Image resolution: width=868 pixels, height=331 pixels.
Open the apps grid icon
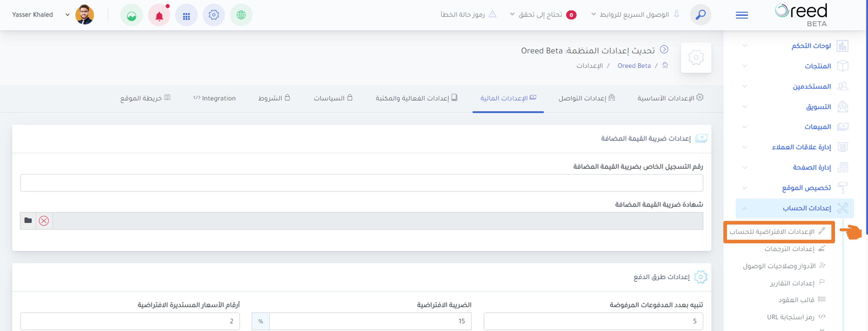click(186, 15)
